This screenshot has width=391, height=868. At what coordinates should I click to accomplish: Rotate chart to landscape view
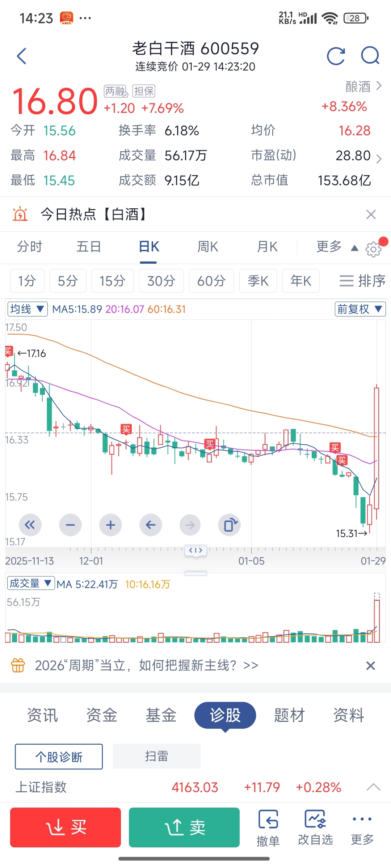[230, 525]
